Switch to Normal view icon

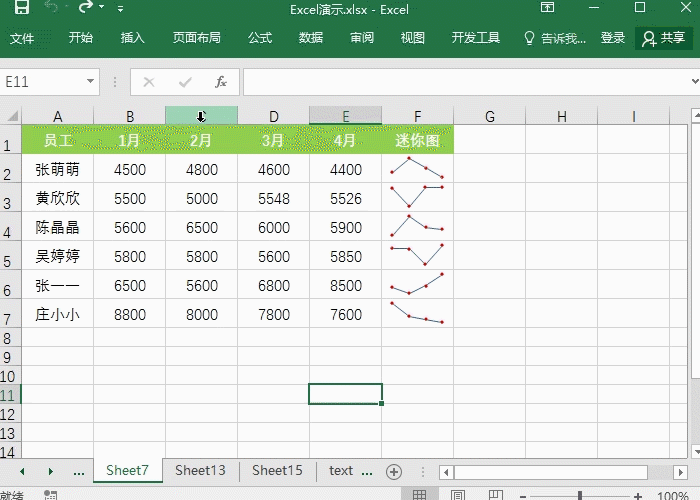[x=419, y=495]
